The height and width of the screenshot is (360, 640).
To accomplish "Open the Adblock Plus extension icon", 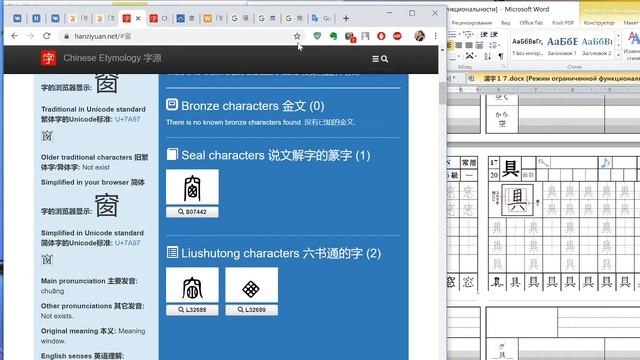I will pyautogui.click(x=397, y=36).
